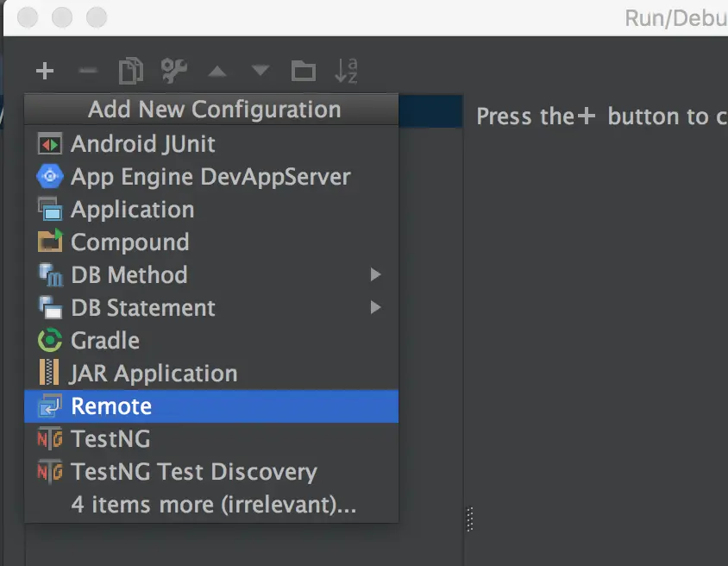The image size is (728, 566).
Task: Click the Android JUnit icon
Action: point(50,144)
